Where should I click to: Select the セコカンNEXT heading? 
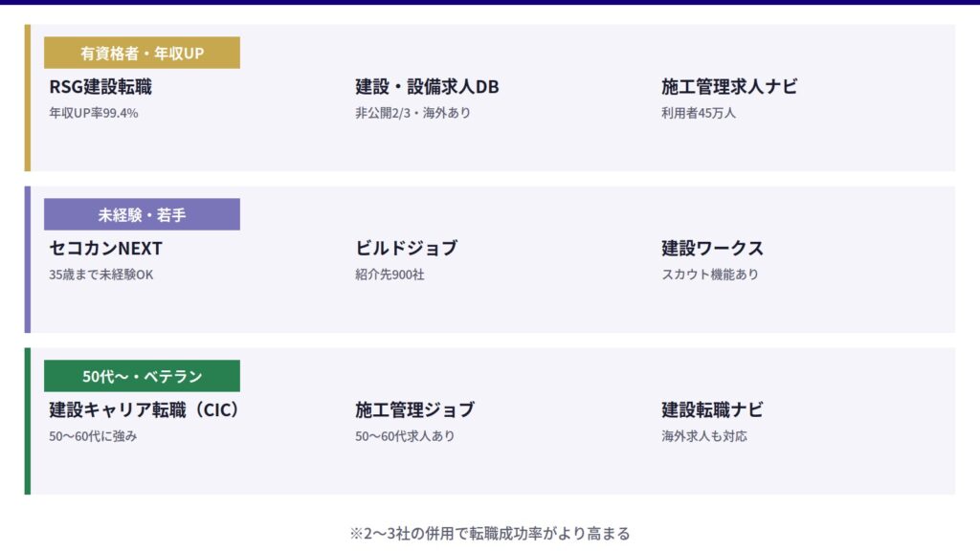(106, 249)
